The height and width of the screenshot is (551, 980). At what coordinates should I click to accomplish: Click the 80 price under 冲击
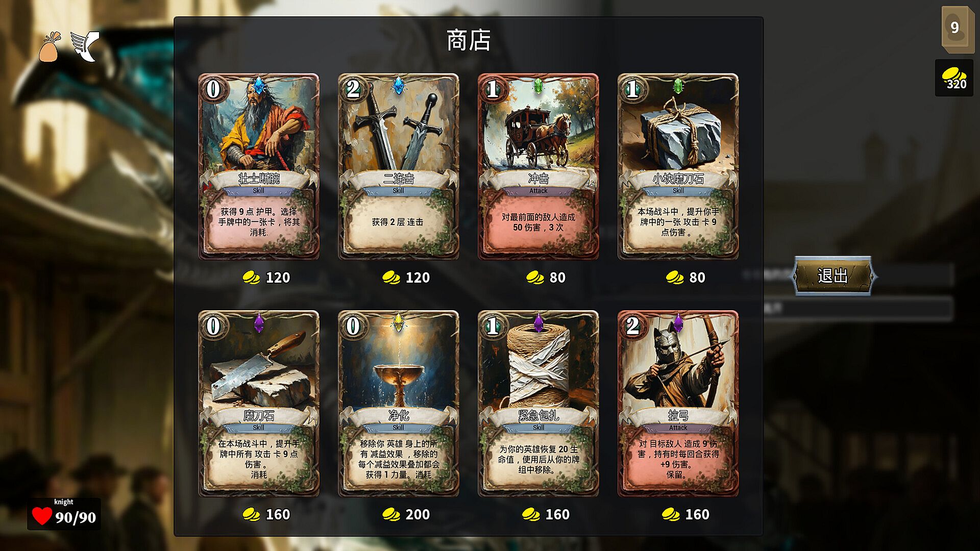tap(557, 278)
